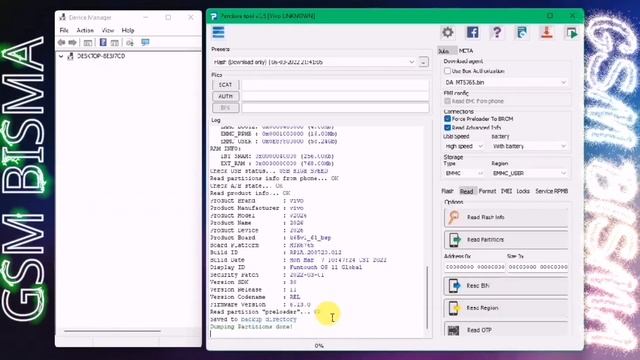Click the AUTH file button
Image resolution: width=640 pixels, height=360 pixels.
click(x=225, y=96)
